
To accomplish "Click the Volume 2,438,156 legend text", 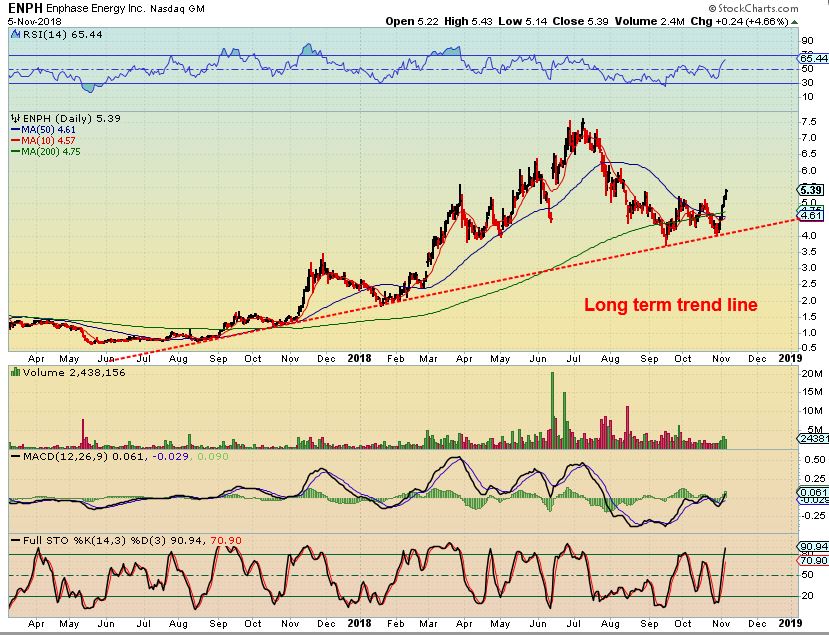I will coord(74,372).
